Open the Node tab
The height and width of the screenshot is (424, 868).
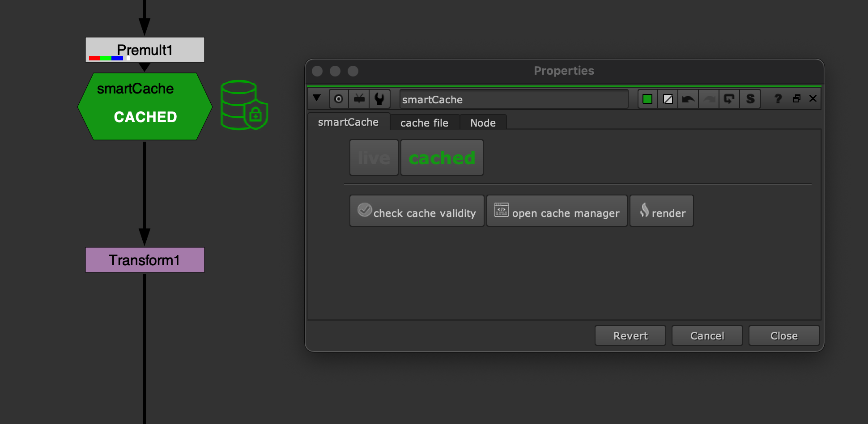[x=483, y=123]
